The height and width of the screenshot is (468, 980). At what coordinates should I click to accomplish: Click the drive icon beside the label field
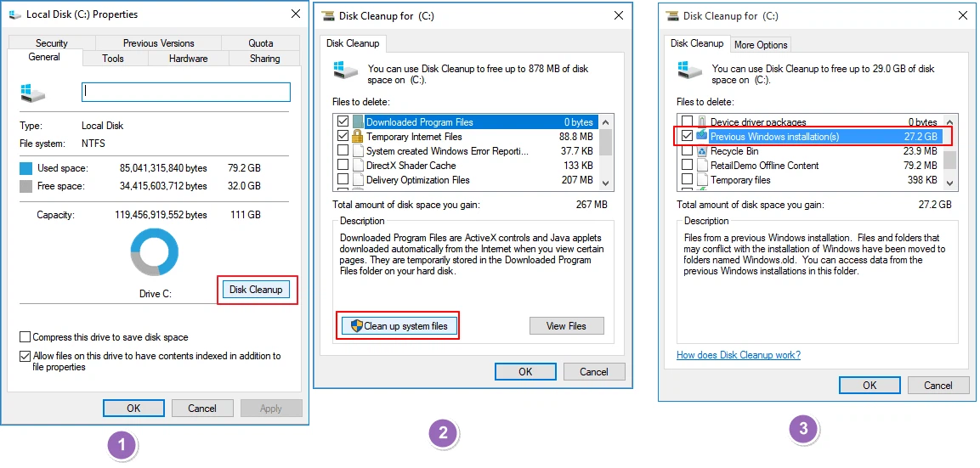(x=32, y=93)
